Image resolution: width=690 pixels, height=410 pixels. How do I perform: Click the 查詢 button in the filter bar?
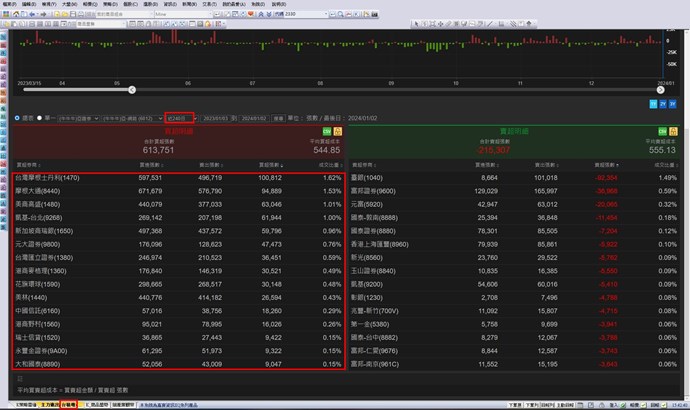click(278, 117)
